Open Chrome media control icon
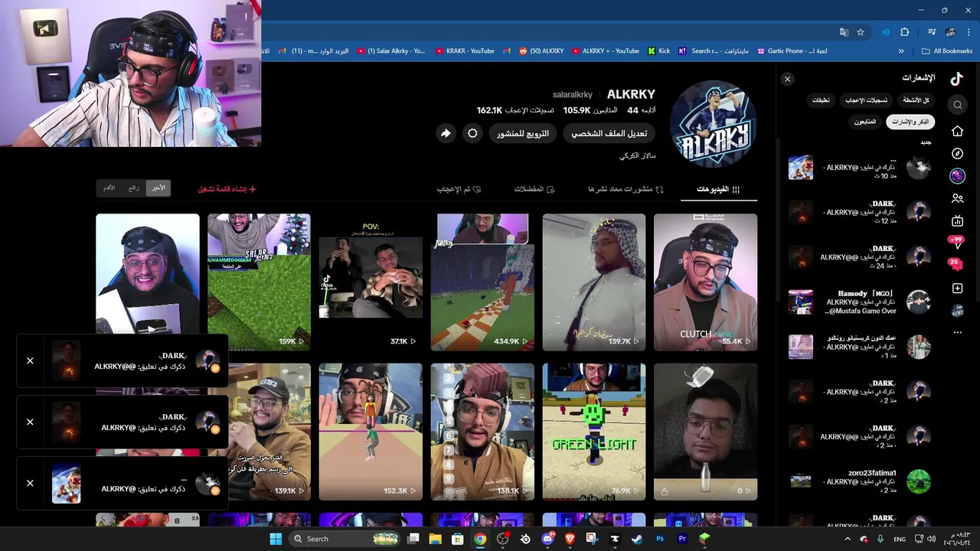Viewport: 980px width, 551px height. (x=932, y=32)
